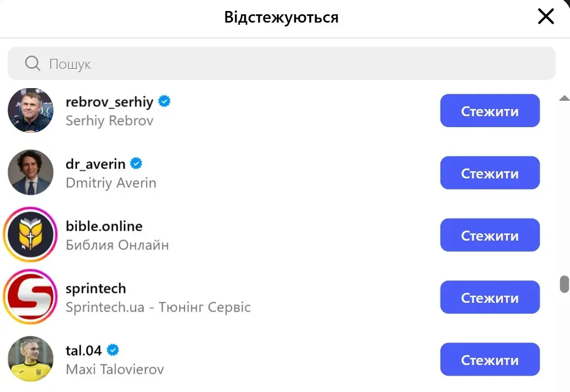Open tal.04 profile picture
The width and height of the screenshot is (570, 392).
pyautogui.click(x=31, y=359)
